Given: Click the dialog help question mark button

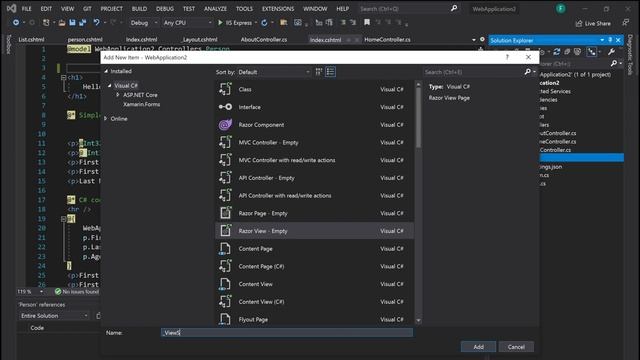Looking at the screenshot, I should click(507, 58).
